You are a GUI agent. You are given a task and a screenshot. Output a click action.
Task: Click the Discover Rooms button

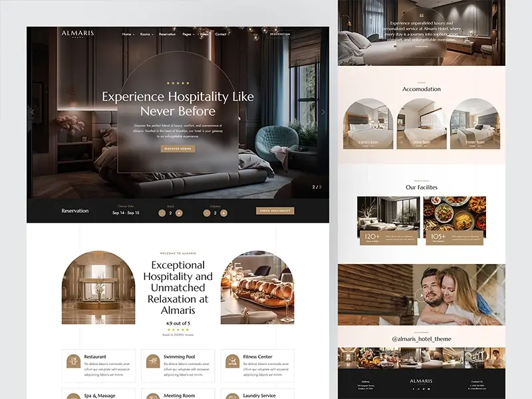178,149
